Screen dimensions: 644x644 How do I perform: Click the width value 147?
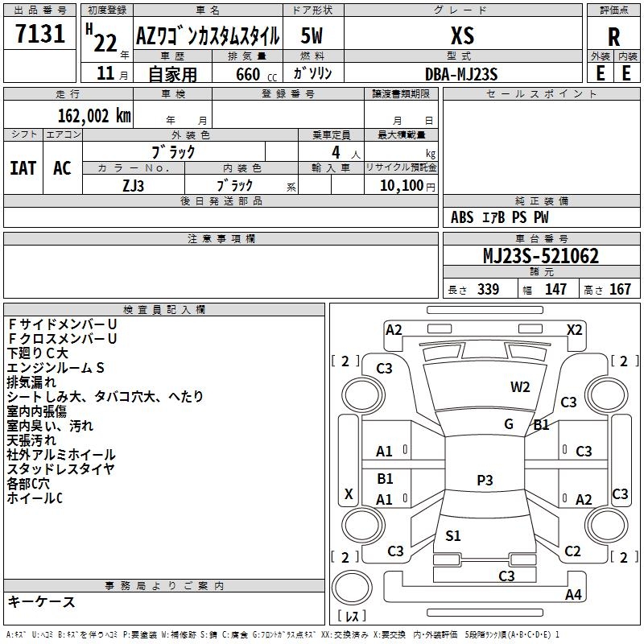pos(555,289)
